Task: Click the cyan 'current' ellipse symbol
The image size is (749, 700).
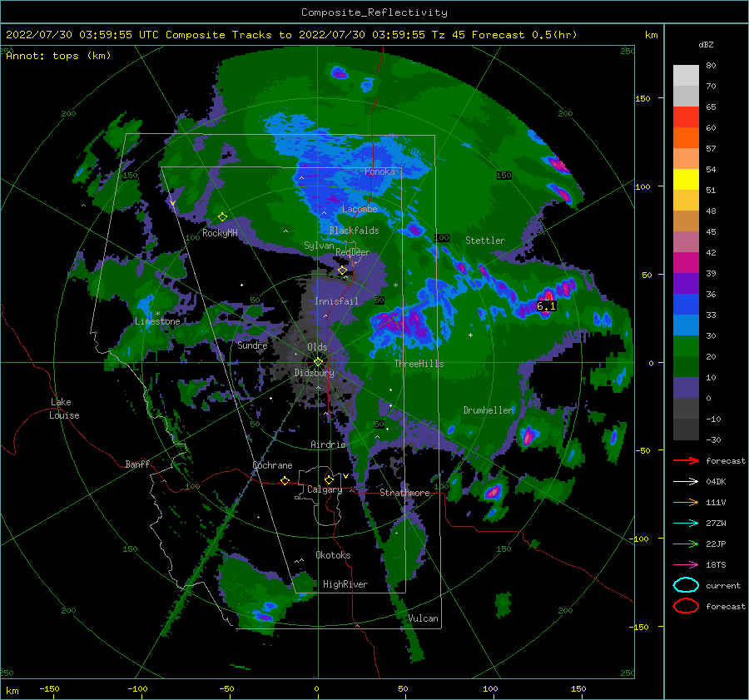Action: (686, 585)
